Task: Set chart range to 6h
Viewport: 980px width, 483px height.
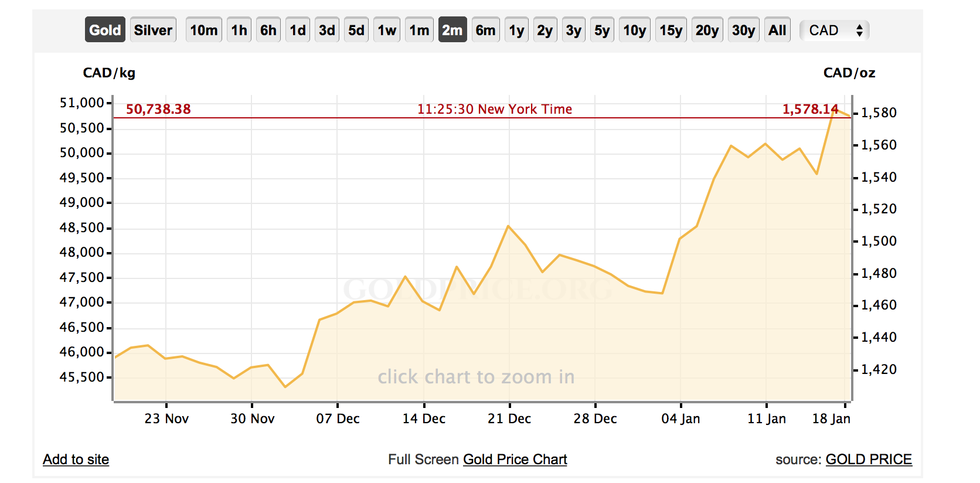Action: pos(268,30)
